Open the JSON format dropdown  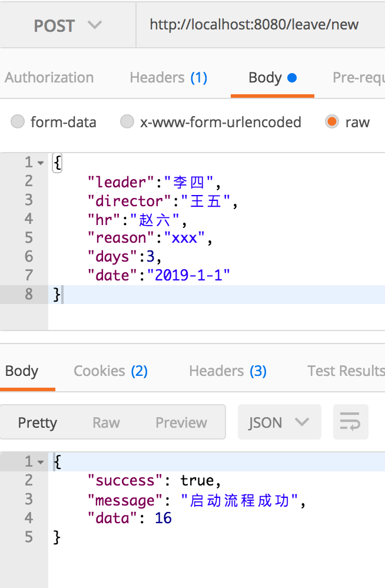coord(279,422)
